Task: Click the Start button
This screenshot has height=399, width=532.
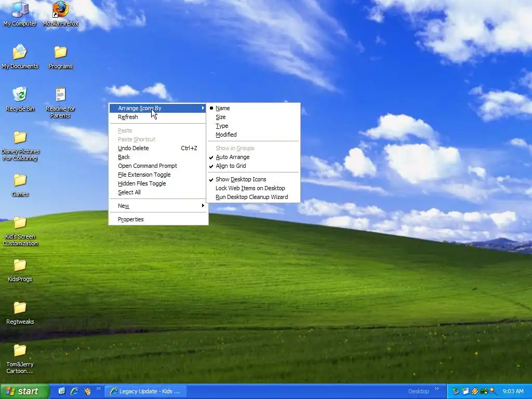Action: [x=24, y=391]
